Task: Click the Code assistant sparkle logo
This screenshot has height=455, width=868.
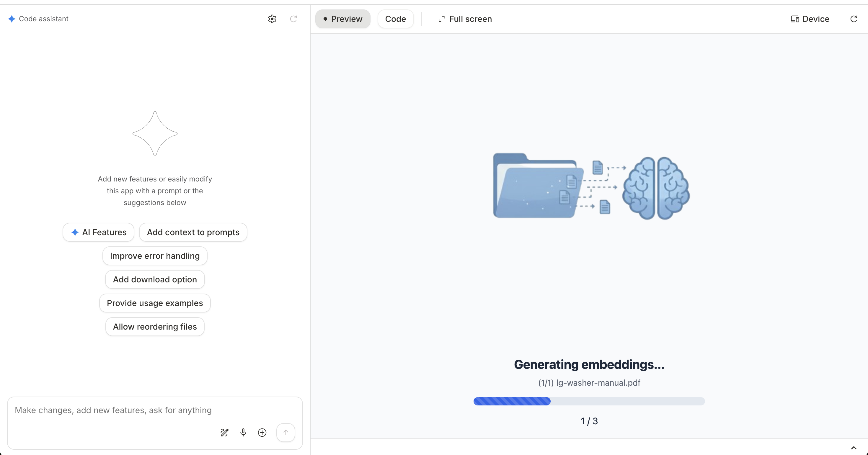Action: [x=12, y=19]
